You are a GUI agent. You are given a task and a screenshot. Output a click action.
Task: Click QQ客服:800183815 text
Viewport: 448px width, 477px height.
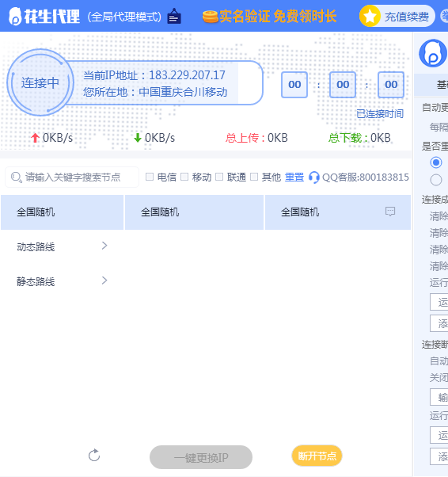366,177
